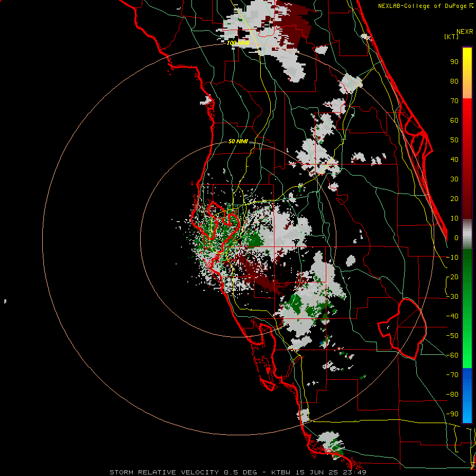This screenshot has height=476, width=476.
Task: Select the -40 value on velocity scale
Action: pyautogui.click(x=452, y=316)
